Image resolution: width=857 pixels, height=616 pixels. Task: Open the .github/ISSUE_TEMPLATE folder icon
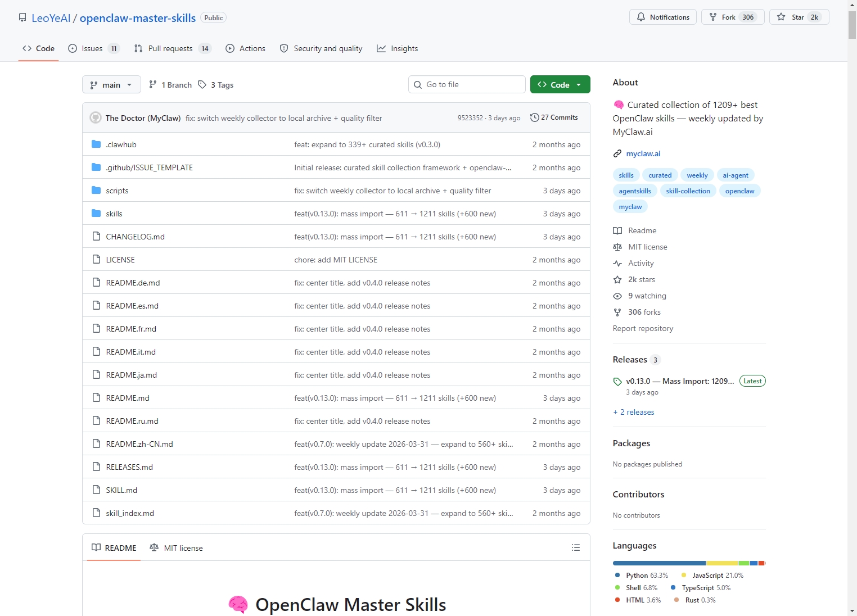click(96, 167)
